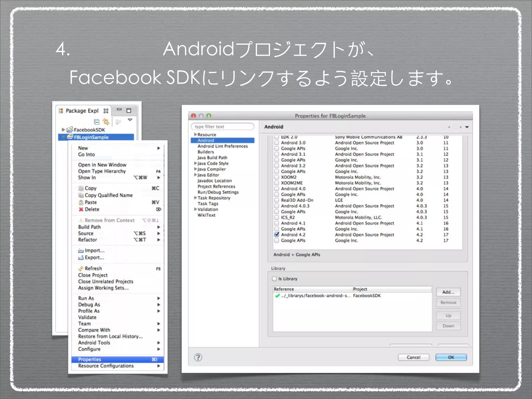The height and width of the screenshot is (399, 532).
Task: Click the type filter text field
Action: [x=222, y=127]
